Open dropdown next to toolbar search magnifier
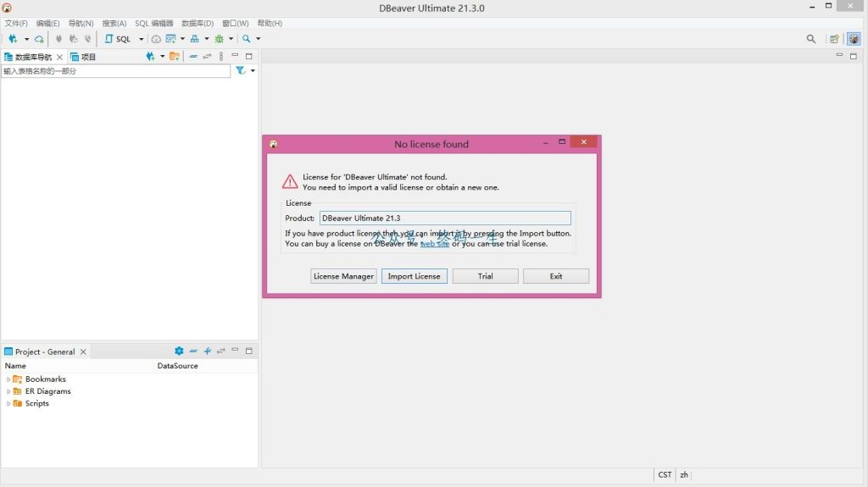 pos(258,39)
